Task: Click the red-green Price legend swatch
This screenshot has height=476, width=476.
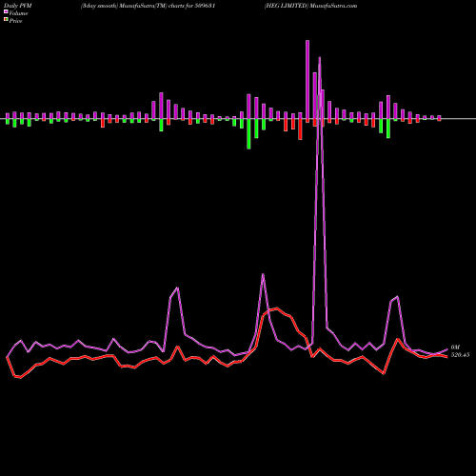Action: click(x=6, y=20)
